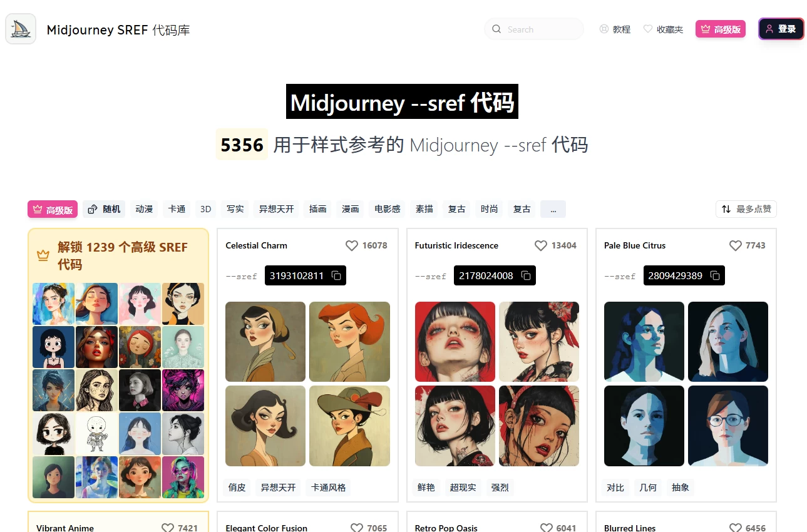Select the 动漫 category tab
Viewport: 807px width, 532px height.
point(144,209)
